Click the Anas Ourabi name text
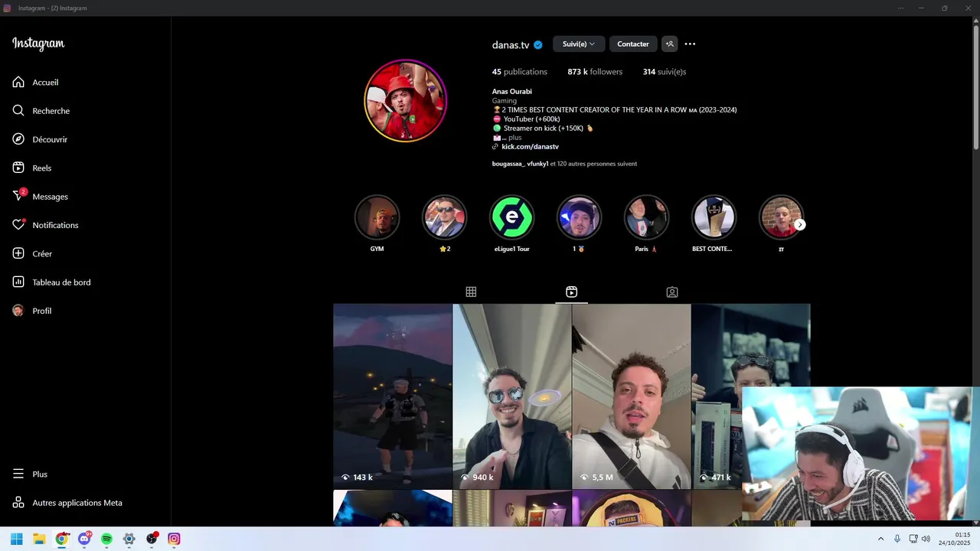 (512, 91)
